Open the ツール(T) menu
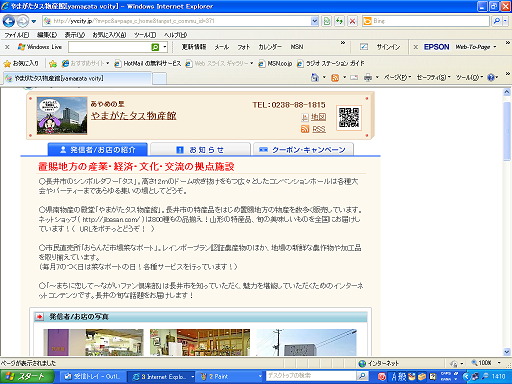Viewport: 512px width, 384px height. [x=145, y=35]
